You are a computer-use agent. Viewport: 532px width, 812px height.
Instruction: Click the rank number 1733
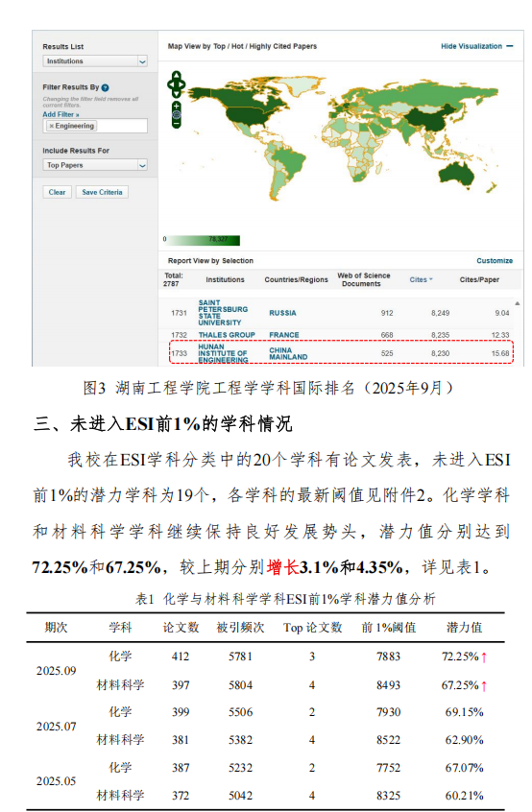(180, 353)
